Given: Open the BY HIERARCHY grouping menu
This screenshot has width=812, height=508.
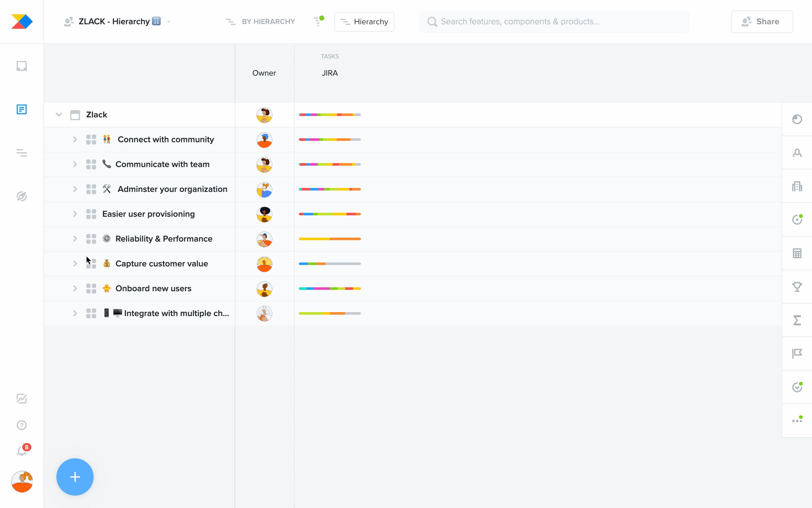Looking at the screenshot, I should (x=261, y=21).
